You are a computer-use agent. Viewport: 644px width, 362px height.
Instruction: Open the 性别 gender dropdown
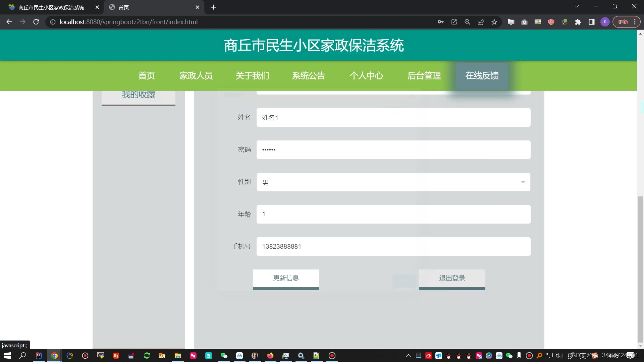[393, 182]
